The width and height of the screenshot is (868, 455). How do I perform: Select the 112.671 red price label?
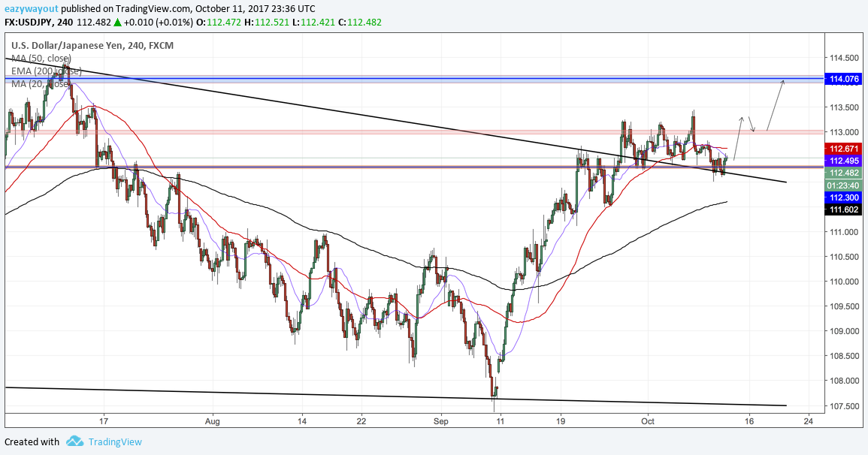tap(844, 149)
